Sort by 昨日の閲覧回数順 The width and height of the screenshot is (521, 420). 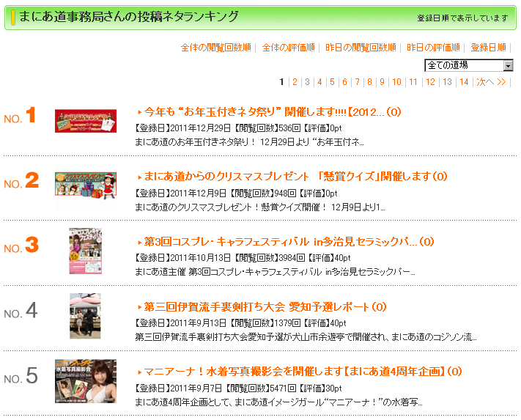pos(361,48)
